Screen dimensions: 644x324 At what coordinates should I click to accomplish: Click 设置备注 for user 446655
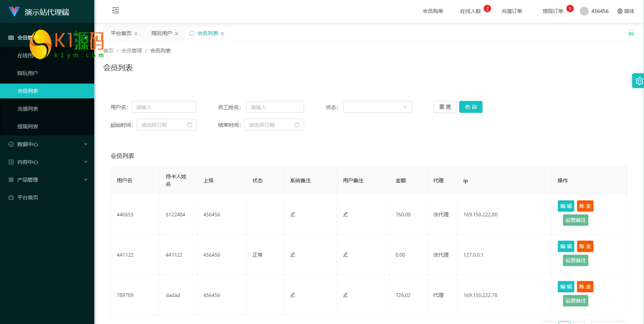[576, 220]
